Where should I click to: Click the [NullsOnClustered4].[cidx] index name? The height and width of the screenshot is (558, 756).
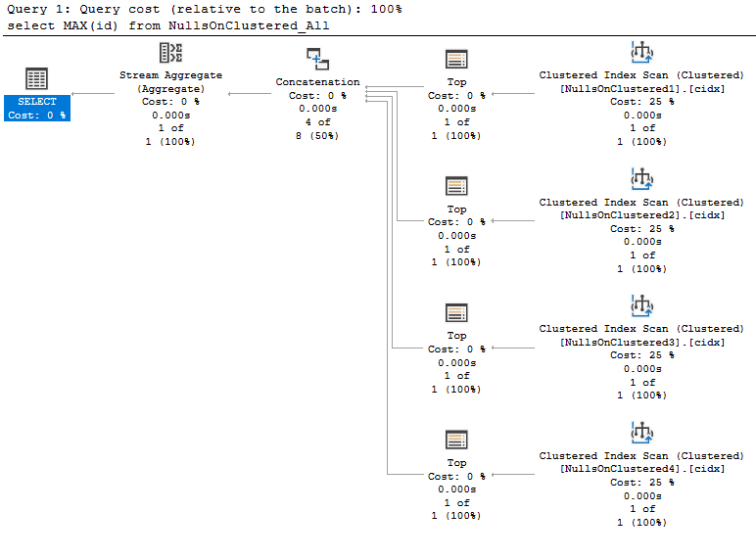(641, 469)
